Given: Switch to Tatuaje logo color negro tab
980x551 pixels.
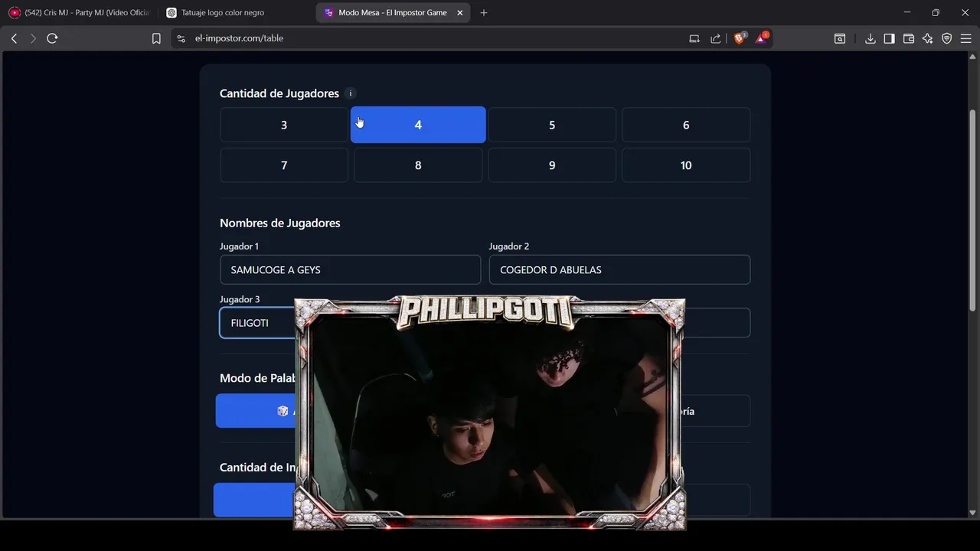Looking at the screenshot, I should [x=236, y=12].
